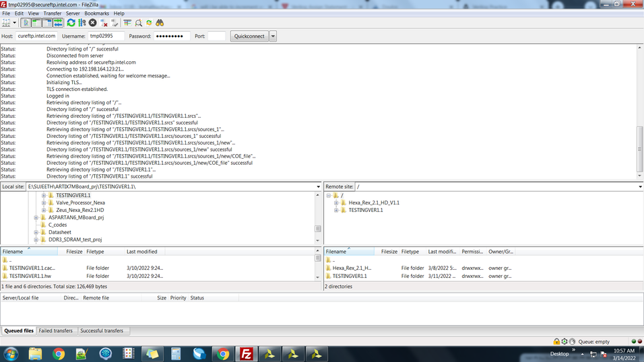Open the View menu

pos(33,13)
